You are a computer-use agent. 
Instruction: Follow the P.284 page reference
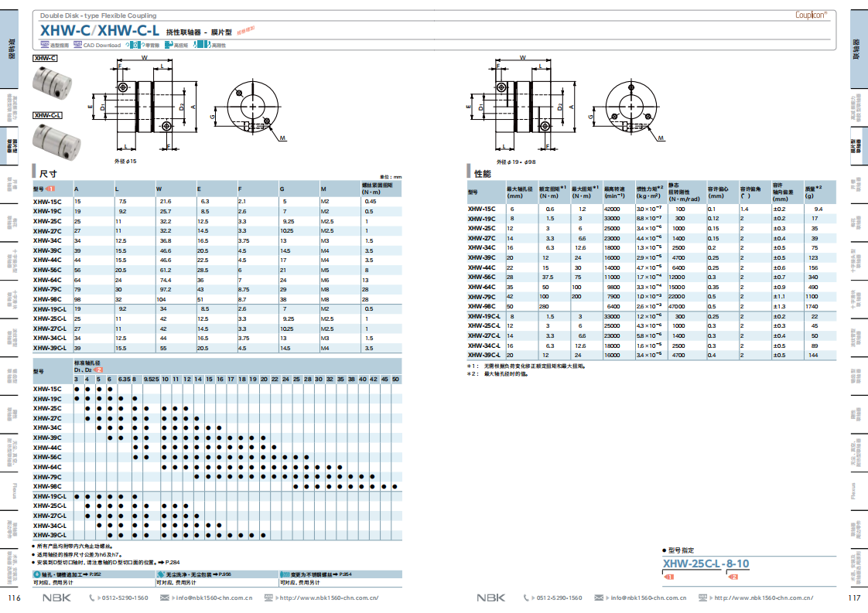coord(173,563)
